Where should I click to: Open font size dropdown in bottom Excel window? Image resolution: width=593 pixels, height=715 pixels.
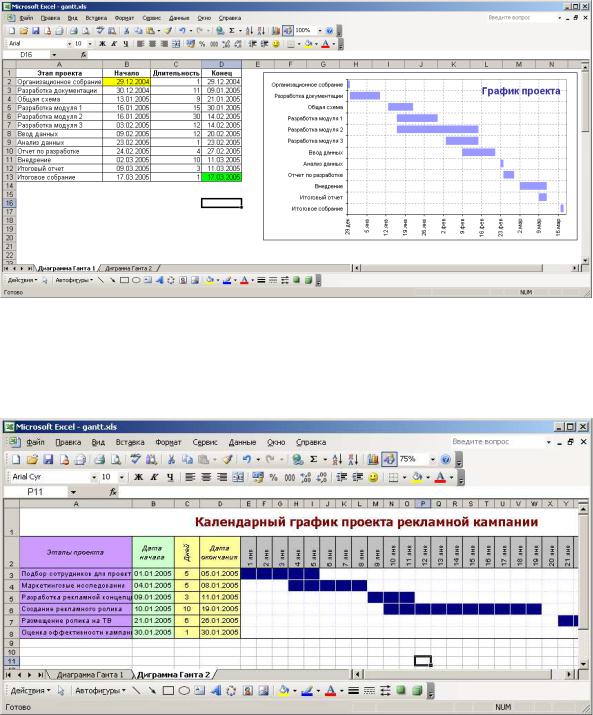(122, 477)
